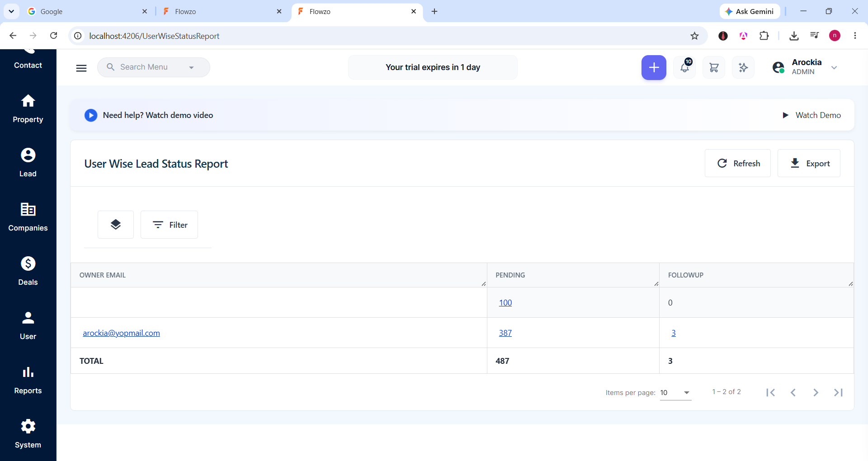Open the System settings section
Screen dimensions: 868x461
28,434
